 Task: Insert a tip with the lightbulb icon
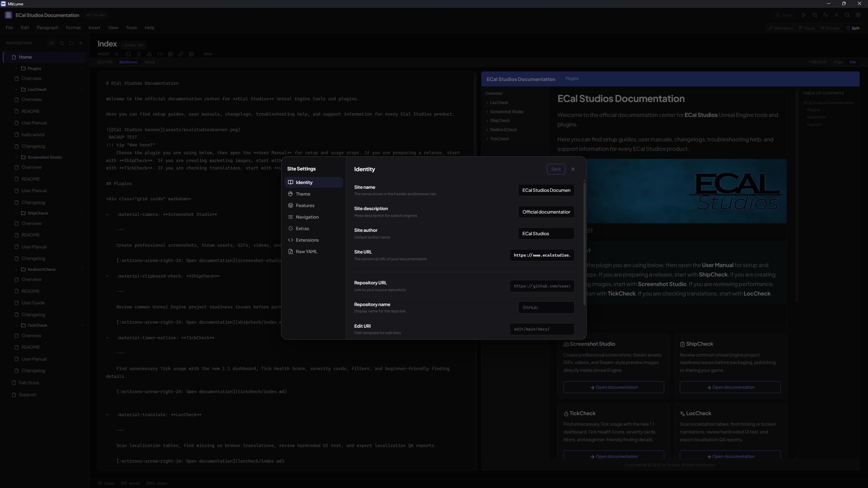[x=139, y=54]
